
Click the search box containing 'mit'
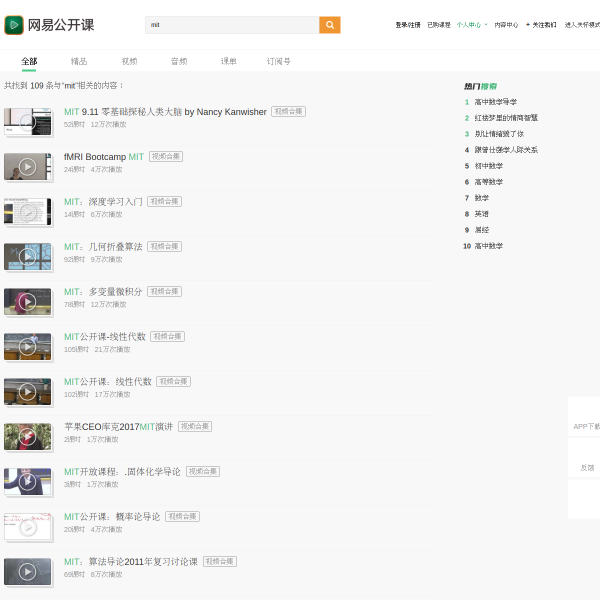232,25
